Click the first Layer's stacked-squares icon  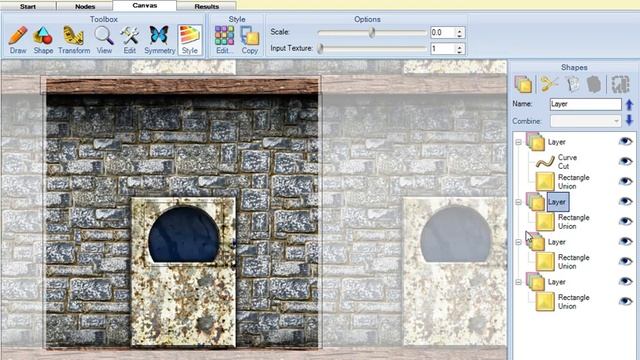coord(536,142)
